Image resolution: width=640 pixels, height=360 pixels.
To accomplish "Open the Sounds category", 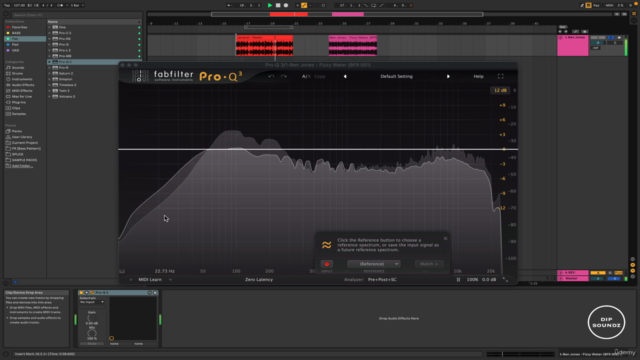I will pyautogui.click(x=18, y=68).
